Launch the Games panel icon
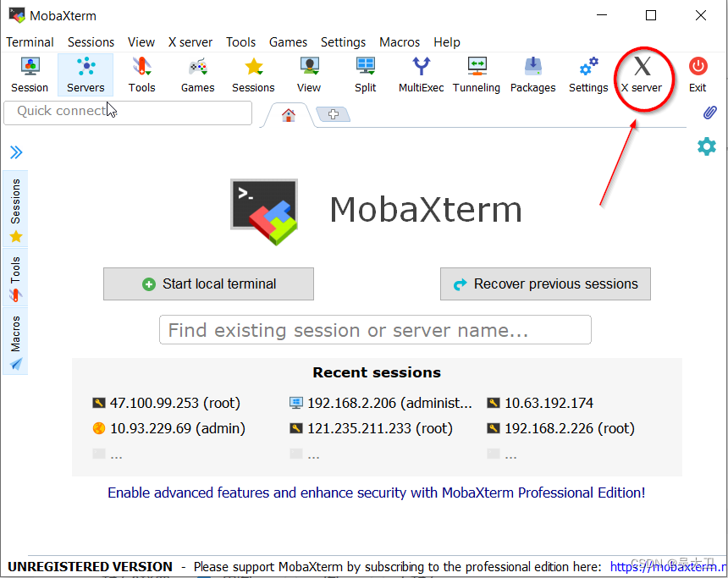Viewport: 728px width, 578px height. 197,74
